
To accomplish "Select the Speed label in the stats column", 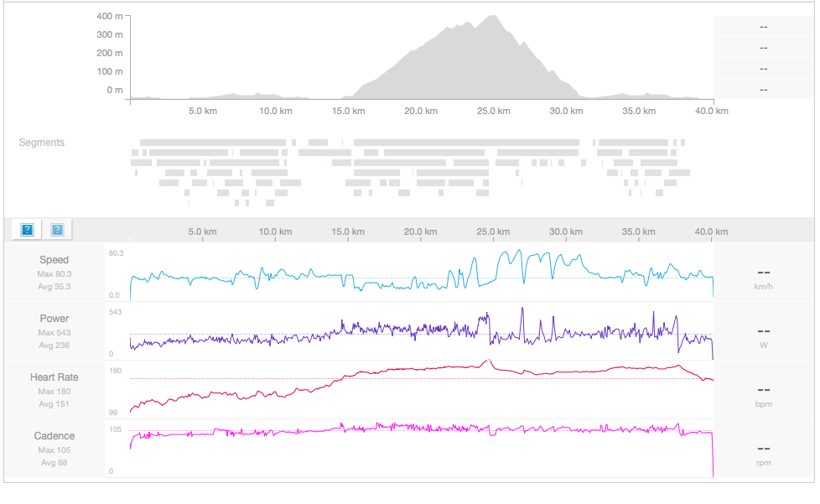I will tap(54, 260).
